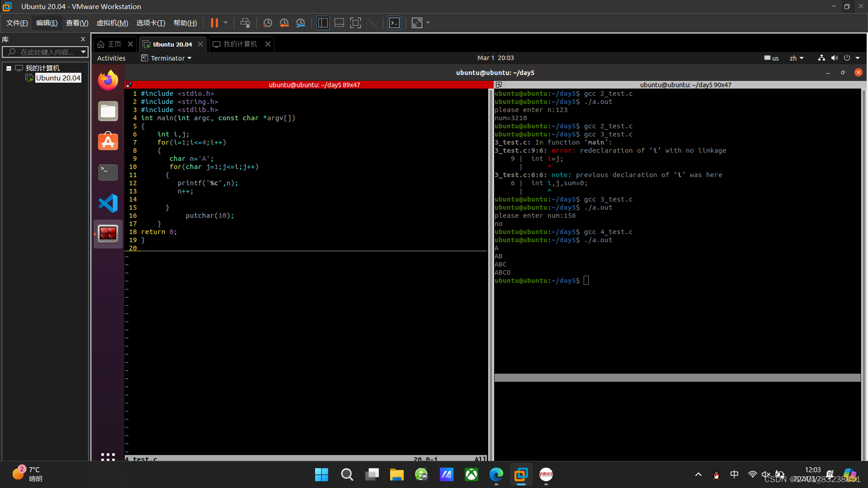Launch Firefox from the Ubuntu dock

click(x=108, y=80)
